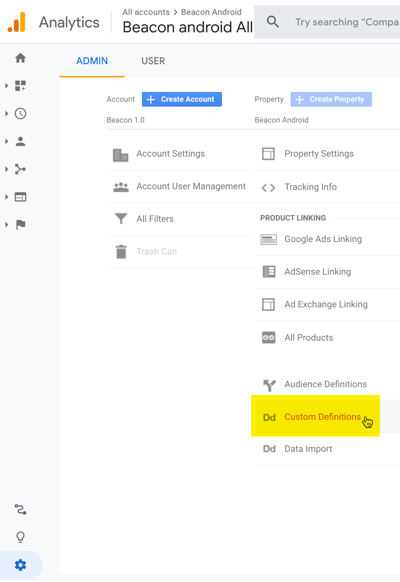
Task: Click the Account Settings building icon
Action: click(x=121, y=155)
